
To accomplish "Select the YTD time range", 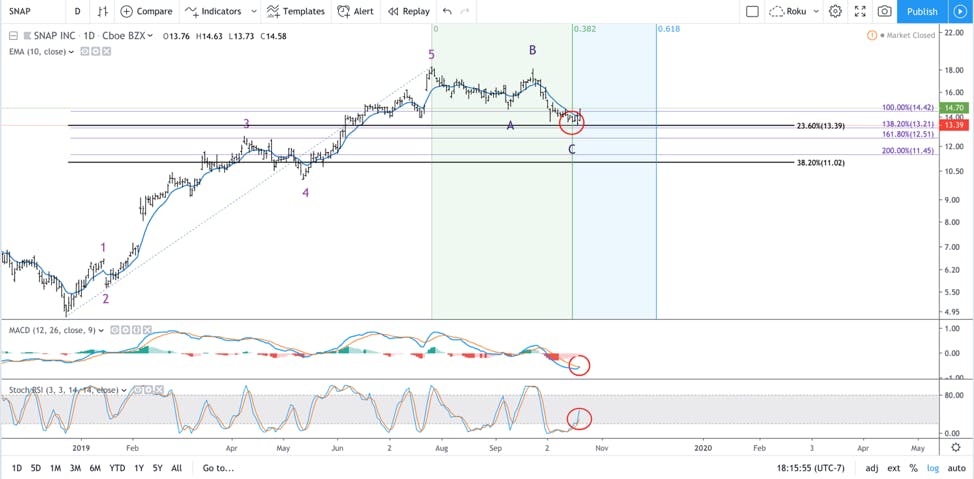I will pos(117,468).
